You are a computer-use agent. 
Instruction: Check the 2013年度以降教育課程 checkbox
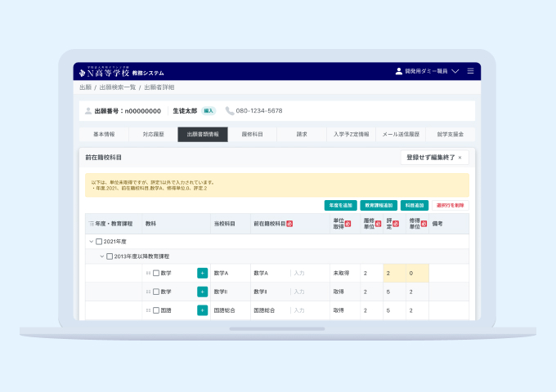tap(110, 256)
